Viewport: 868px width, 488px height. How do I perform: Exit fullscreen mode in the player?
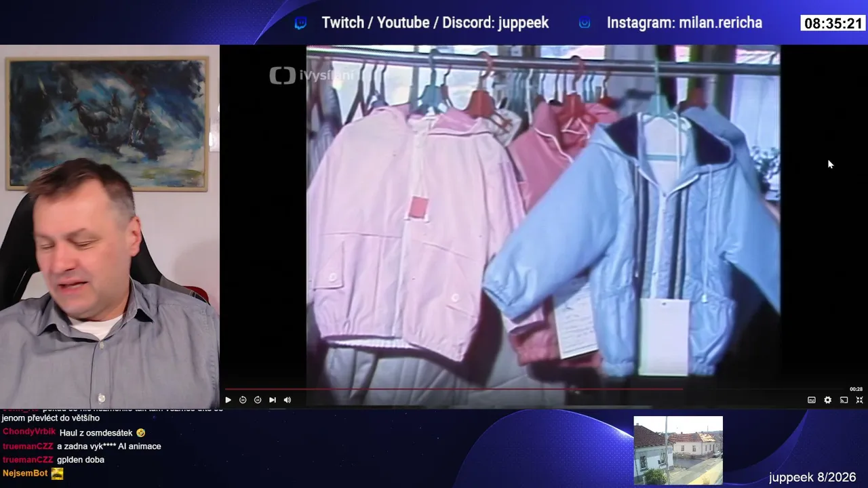click(x=860, y=400)
